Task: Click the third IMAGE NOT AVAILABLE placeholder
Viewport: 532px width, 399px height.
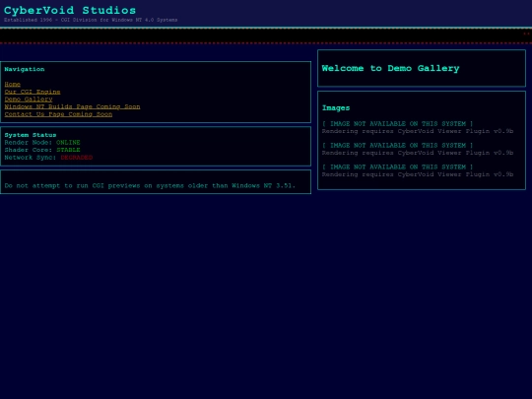Action: click(397, 167)
